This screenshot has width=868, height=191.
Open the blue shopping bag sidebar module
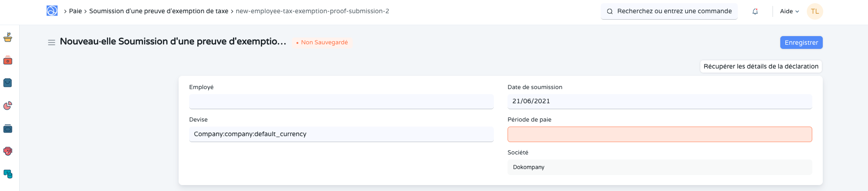8,83
